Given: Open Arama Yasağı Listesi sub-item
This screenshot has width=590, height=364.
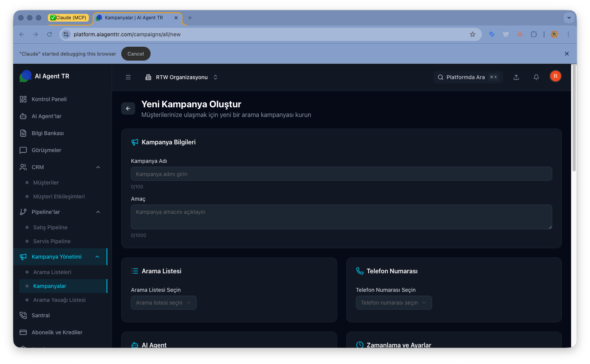Looking at the screenshot, I should (x=59, y=300).
